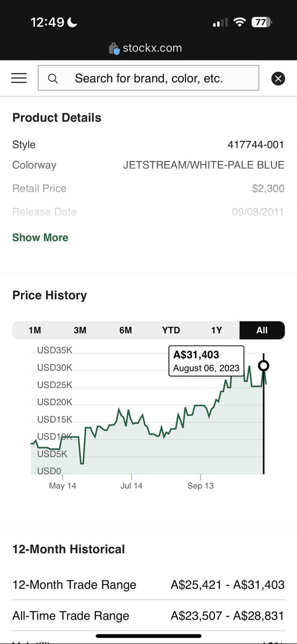Image resolution: width=297 pixels, height=644 pixels.
Task: Tap the USD0 axis label
Action: 49,471
